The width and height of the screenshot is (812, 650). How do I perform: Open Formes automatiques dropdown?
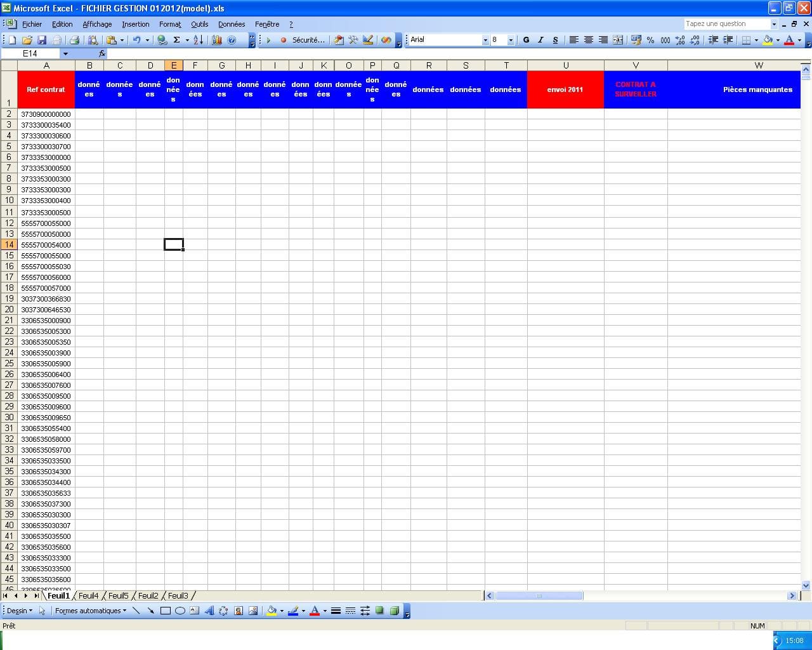90,611
